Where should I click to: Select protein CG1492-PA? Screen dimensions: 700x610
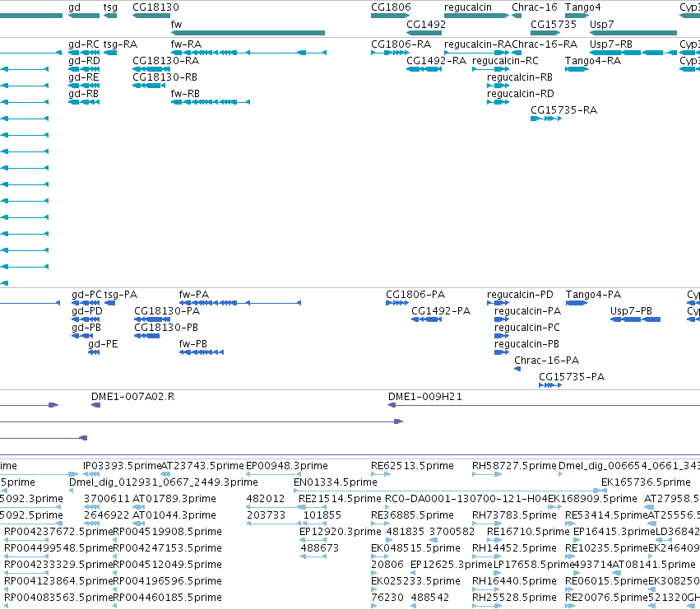(x=426, y=319)
